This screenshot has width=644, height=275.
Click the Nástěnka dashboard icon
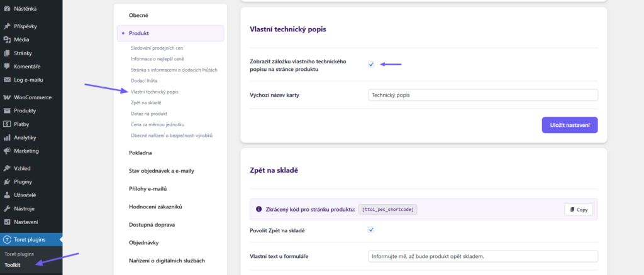(6, 8)
